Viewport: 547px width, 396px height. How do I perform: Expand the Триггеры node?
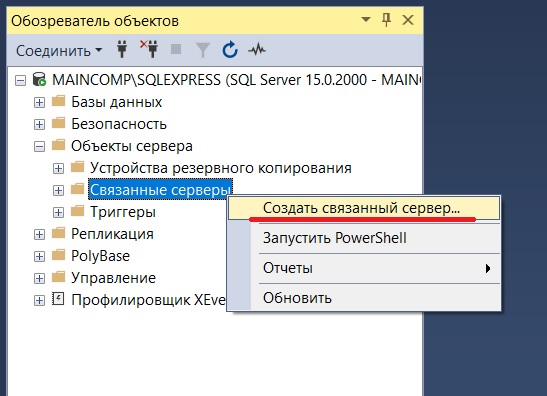click(x=58, y=212)
